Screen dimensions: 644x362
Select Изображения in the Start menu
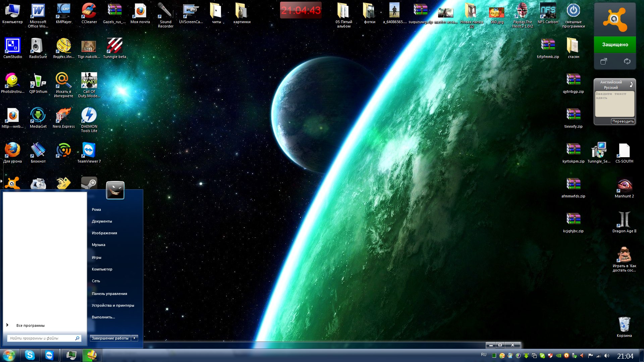104,233
